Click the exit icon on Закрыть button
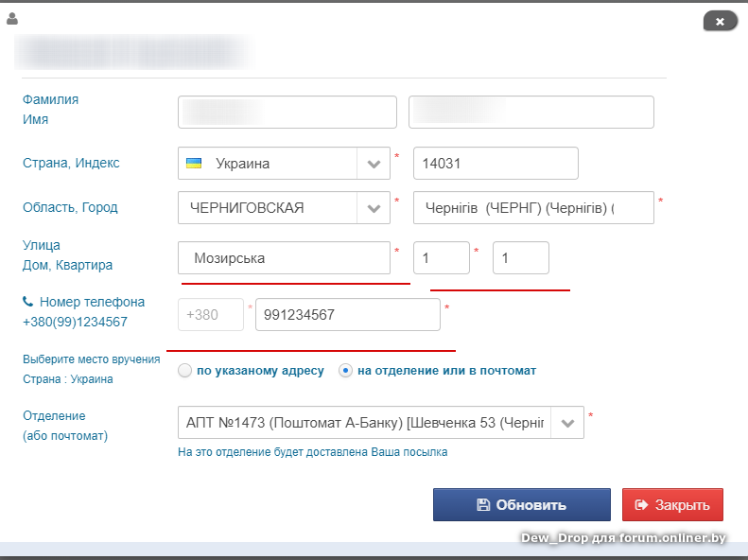Image resolution: width=748 pixels, height=560 pixels. [643, 505]
